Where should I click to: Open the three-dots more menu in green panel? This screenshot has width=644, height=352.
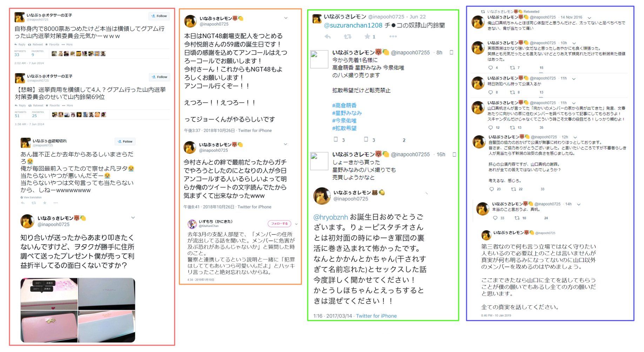click(x=393, y=36)
